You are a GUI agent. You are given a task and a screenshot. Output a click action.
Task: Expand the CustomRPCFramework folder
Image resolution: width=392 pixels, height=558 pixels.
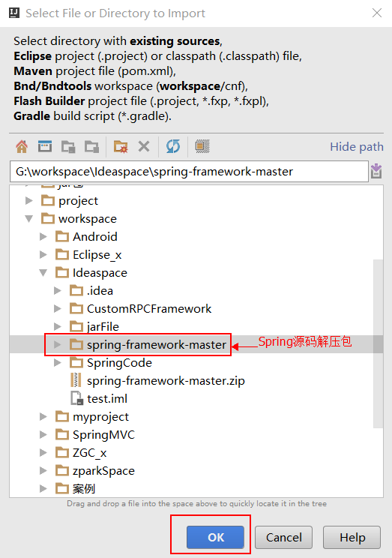click(x=57, y=309)
